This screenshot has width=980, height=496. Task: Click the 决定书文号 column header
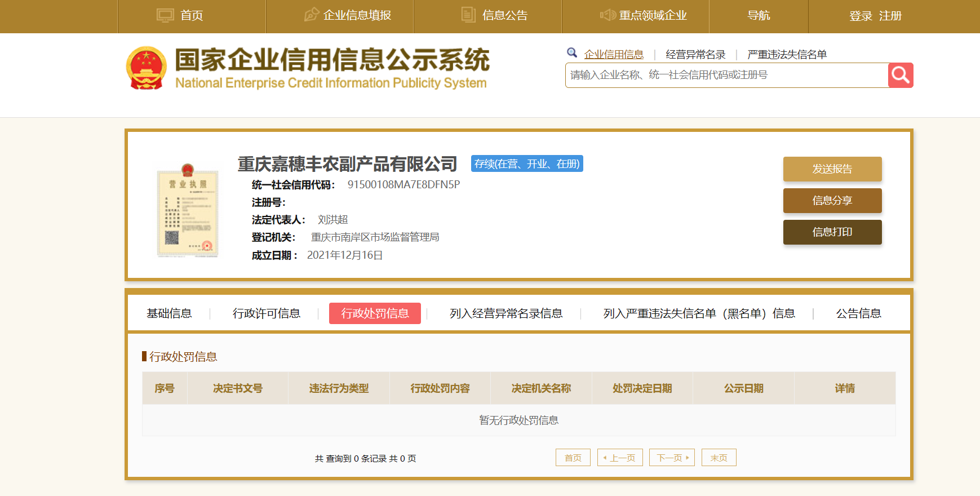pos(237,388)
